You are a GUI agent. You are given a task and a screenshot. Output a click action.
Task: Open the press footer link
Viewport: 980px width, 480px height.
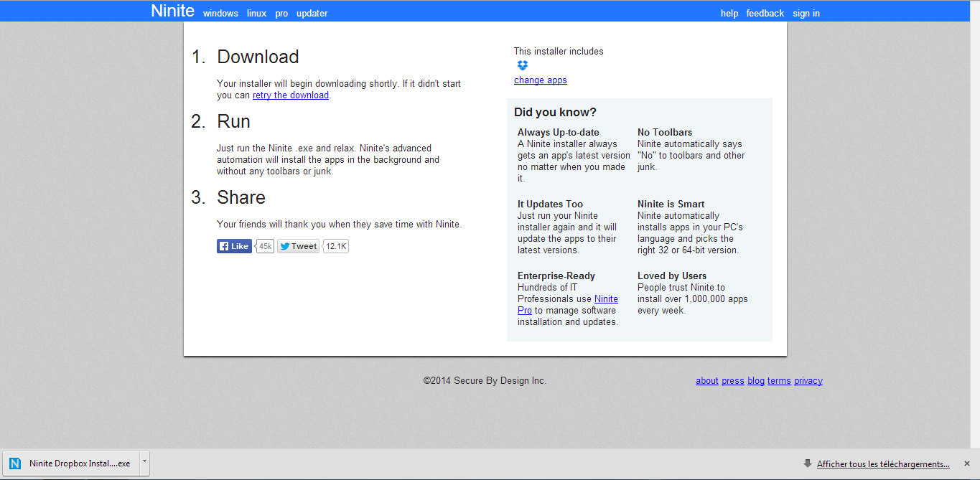point(733,380)
